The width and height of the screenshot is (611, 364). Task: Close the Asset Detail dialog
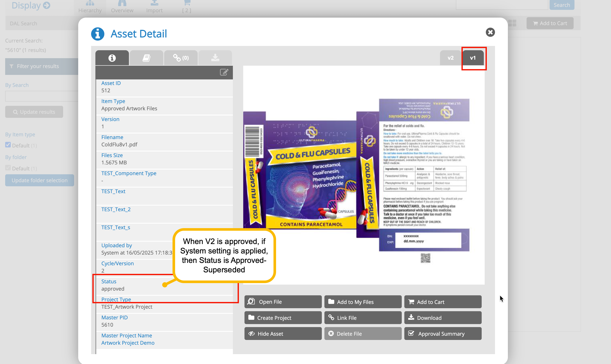pyautogui.click(x=490, y=32)
